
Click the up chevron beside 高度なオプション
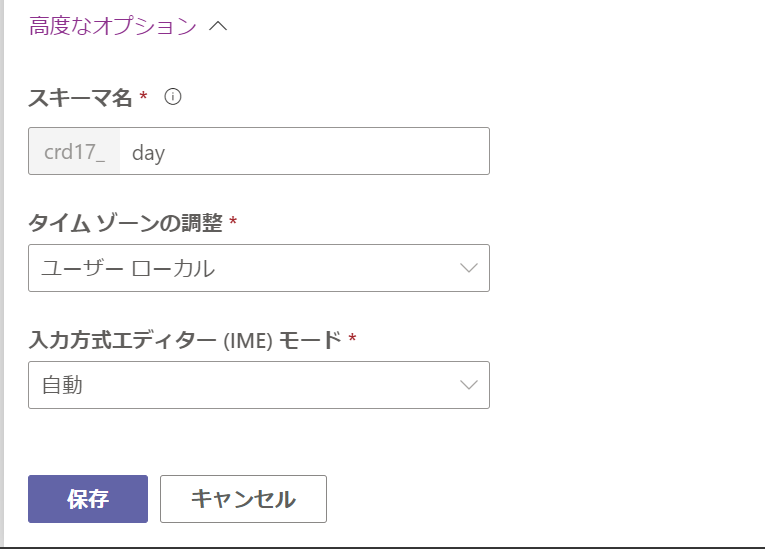pos(218,27)
